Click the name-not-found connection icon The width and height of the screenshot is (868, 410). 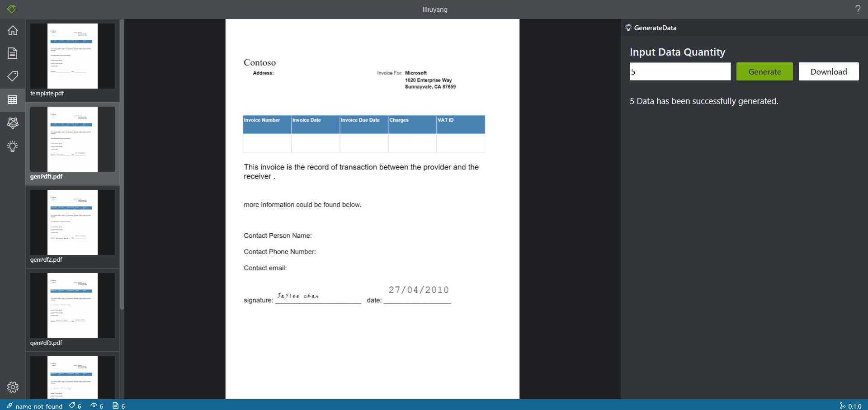9,405
